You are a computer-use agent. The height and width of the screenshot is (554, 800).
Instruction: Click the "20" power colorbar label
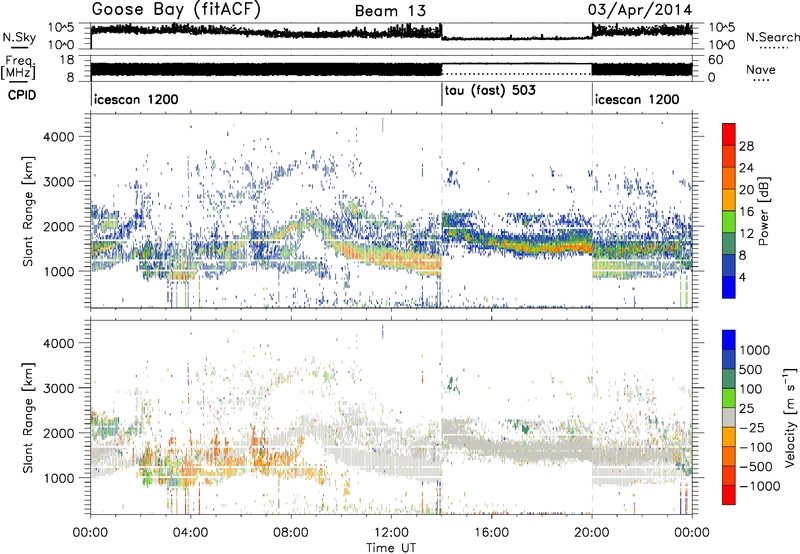coord(746,190)
